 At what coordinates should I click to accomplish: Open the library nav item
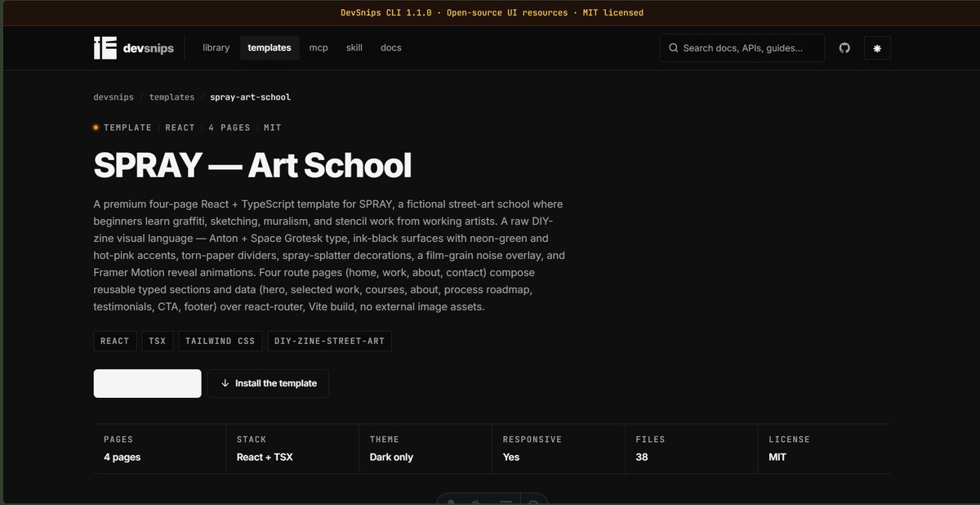(216, 47)
